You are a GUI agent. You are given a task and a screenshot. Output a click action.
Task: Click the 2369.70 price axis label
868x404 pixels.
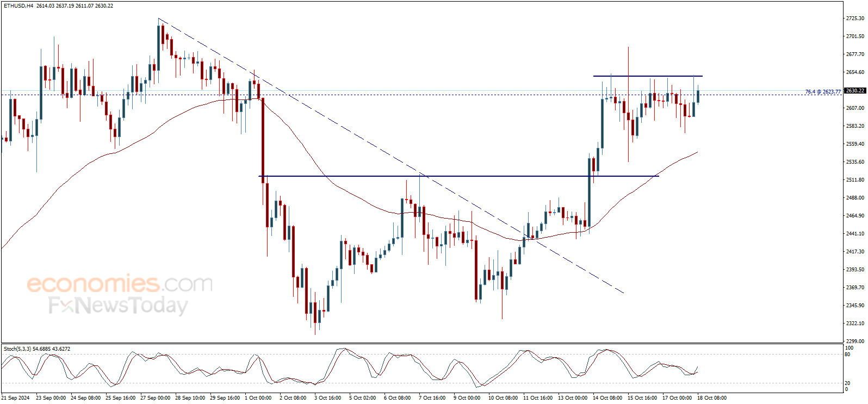tap(855, 288)
